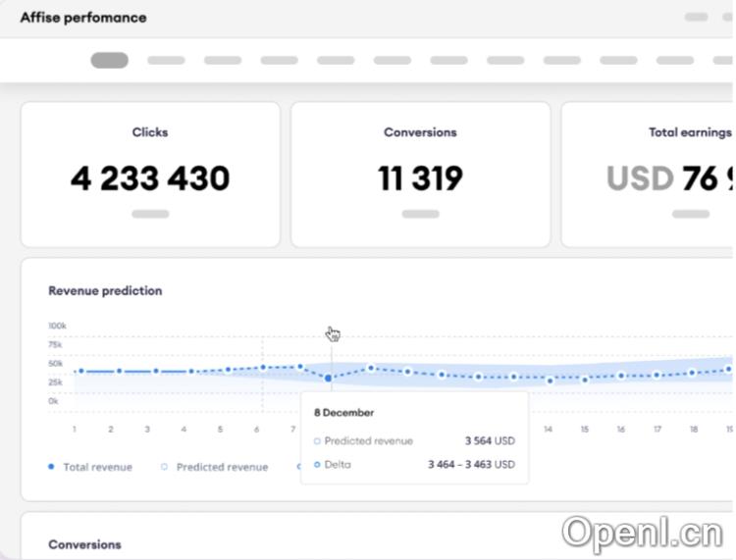Open the Conversions metric card showing 11 319
The image size is (736, 560).
(x=420, y=175)
